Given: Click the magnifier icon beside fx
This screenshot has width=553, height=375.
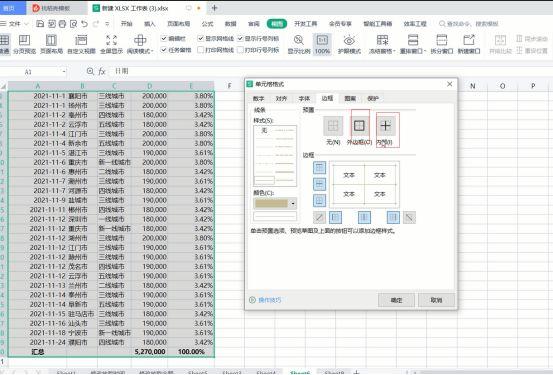Looking at the screenshot, I should click(90, 71).
